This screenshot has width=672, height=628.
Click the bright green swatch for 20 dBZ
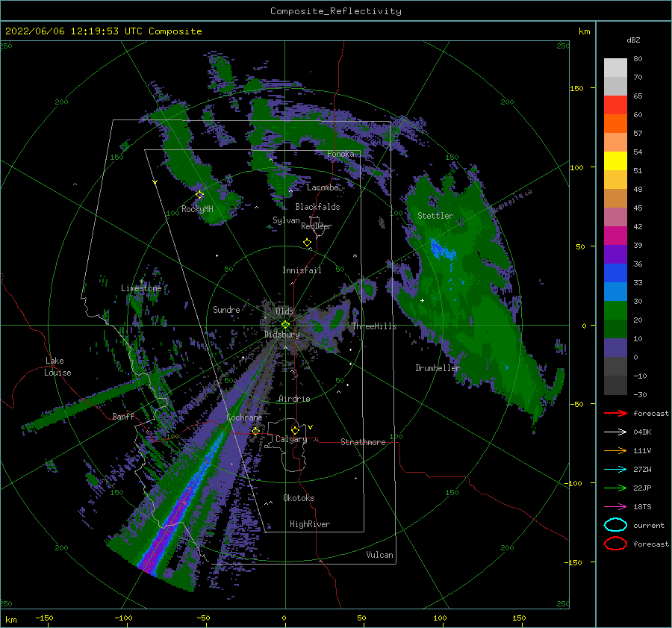615,311
